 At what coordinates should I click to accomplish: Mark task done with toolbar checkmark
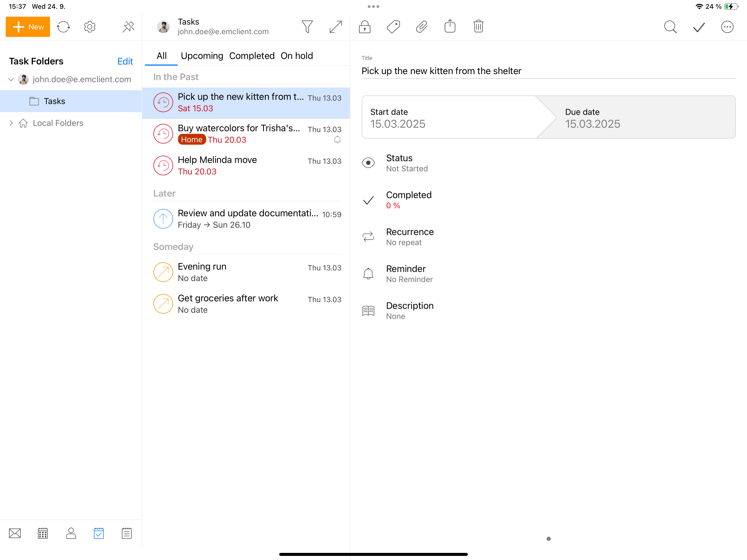pos(699,27)
